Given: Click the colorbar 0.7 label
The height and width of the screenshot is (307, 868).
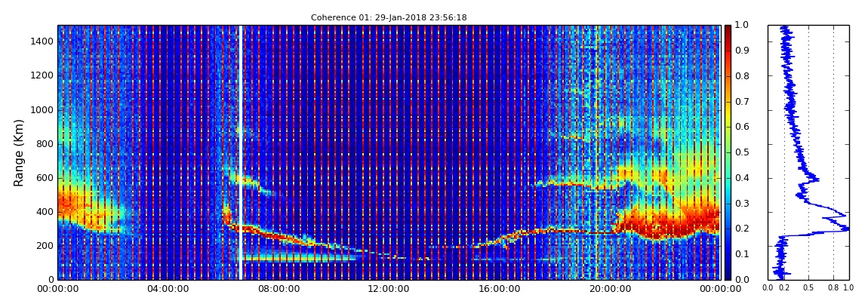Looking at the screenshot, I should click(x=740, y=102).
